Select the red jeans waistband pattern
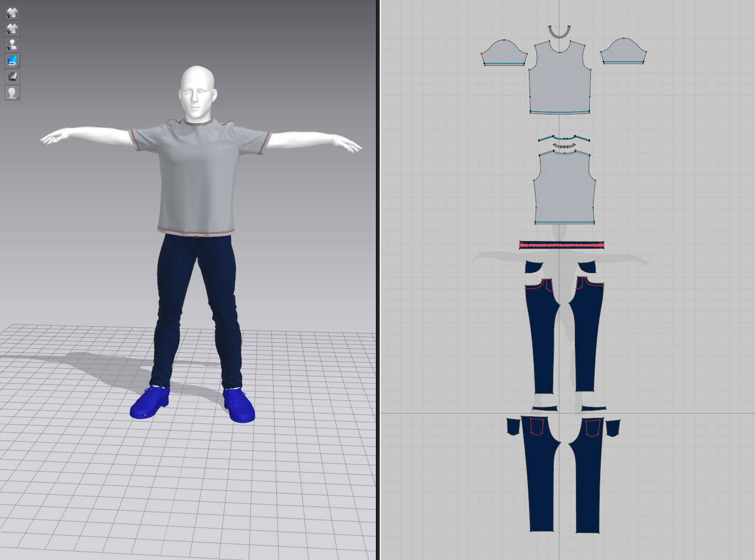755x560 pixels. [562, 245]
